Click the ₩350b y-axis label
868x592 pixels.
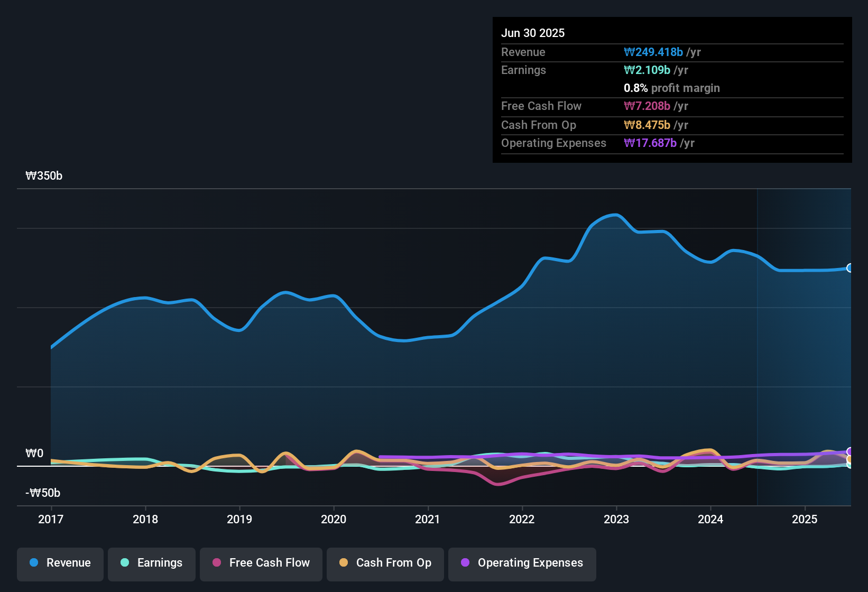click(44, 176)
